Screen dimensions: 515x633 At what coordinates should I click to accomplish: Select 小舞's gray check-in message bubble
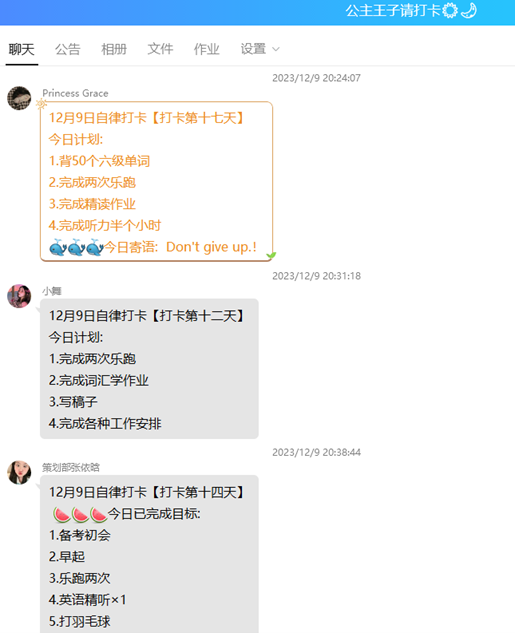pos(149,369)
